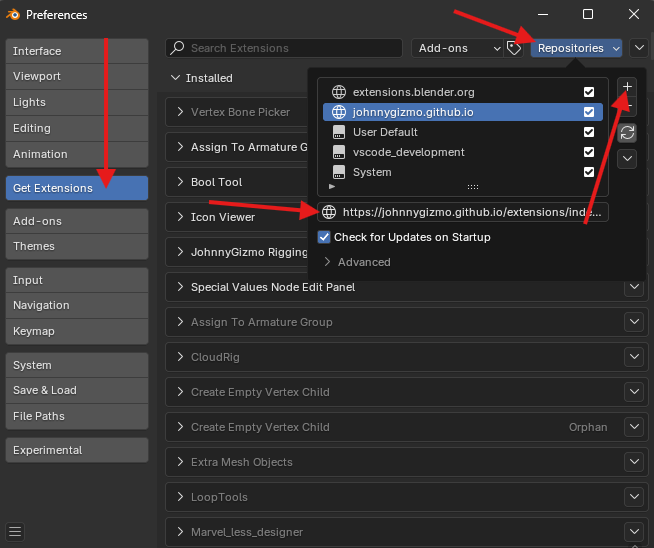Image resolution: width=654 pixels, height=548 pixels.
Task: Expand Extra Mesh Objects entry
Action: tap(180, 462)
